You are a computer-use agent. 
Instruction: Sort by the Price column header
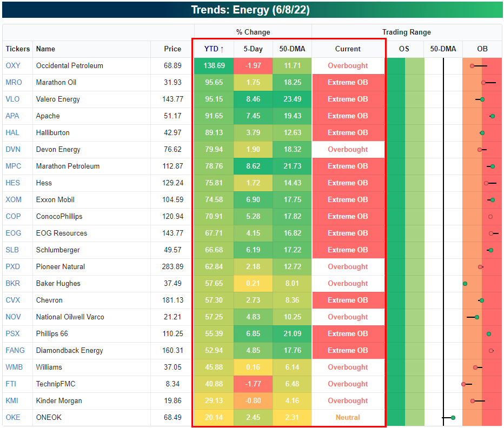coord(173,49)
